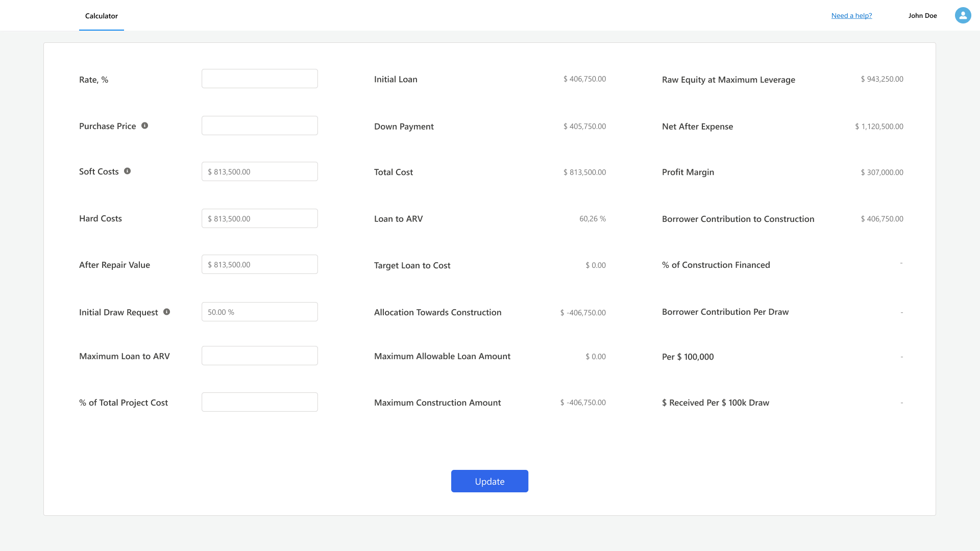
Task: Open the user avatar profile icon
Action: 963,15
